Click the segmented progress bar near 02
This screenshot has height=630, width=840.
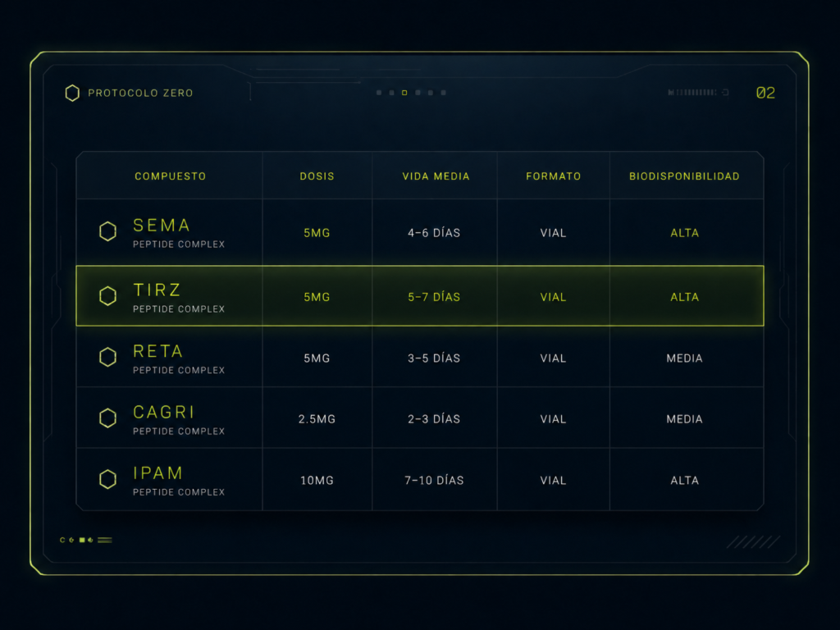[698, 93]
